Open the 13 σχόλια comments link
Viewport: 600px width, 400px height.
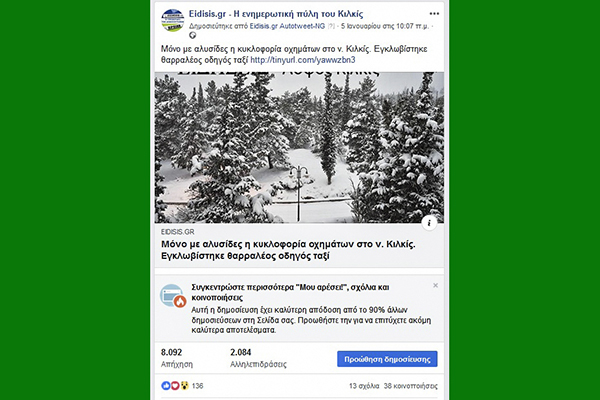coord(364,385)
